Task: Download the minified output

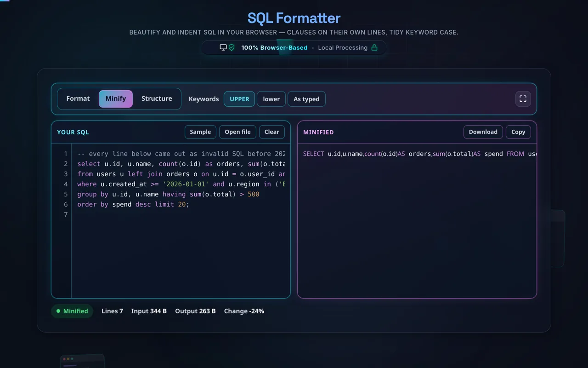Action: pos(483,132)
